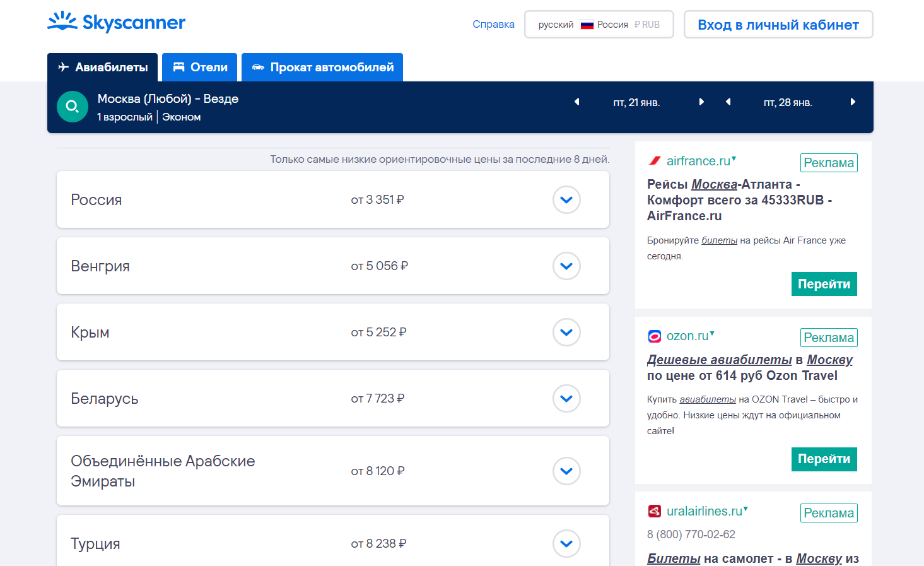Image resolution: width=924 pixels, height=566 pixels.
Task: Click Реклама label on Ozon ad
Action: coord(829,338)
